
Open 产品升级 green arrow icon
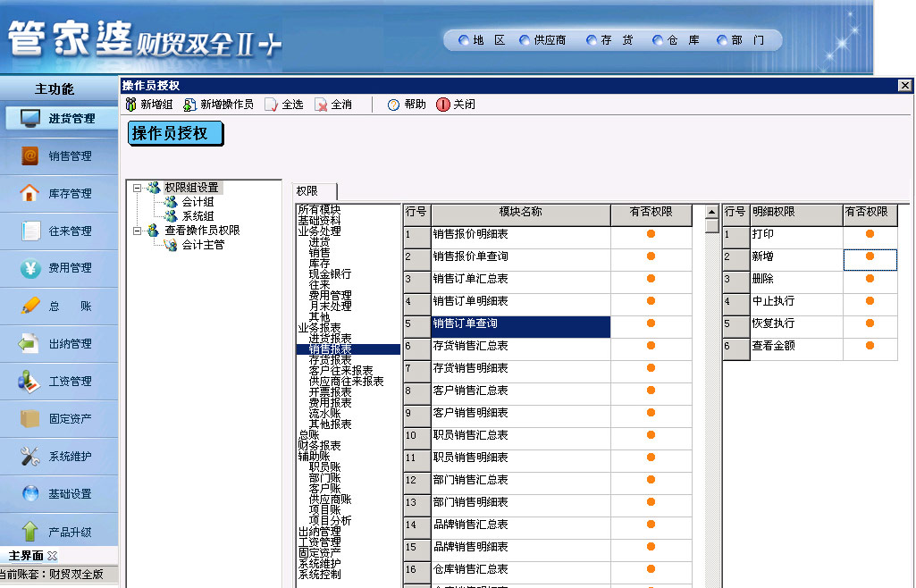click(29, 532)
